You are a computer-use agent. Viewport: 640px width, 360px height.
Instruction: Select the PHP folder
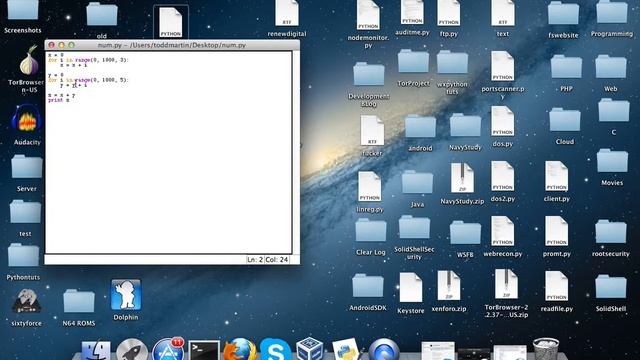566,67
